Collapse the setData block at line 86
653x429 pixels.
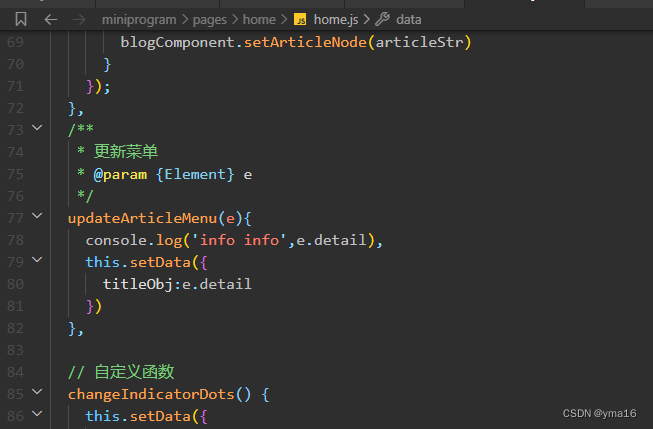(x=37, y=414)
